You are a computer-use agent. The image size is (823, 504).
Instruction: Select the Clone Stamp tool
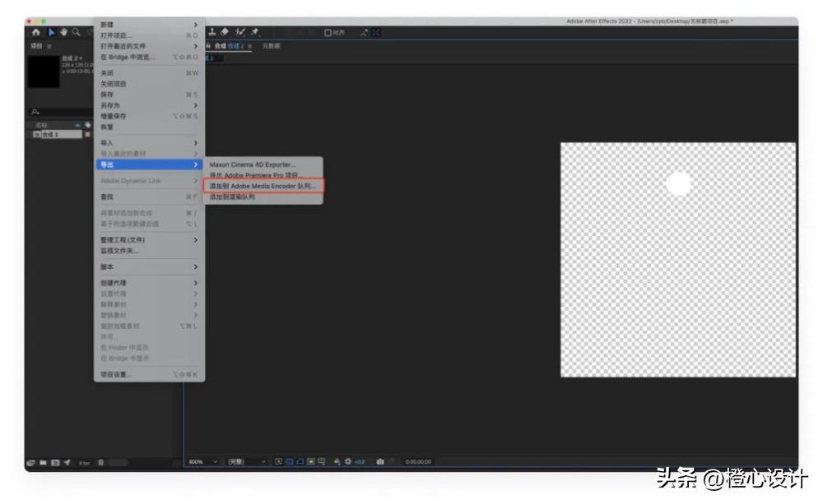[x=212, y=32]
